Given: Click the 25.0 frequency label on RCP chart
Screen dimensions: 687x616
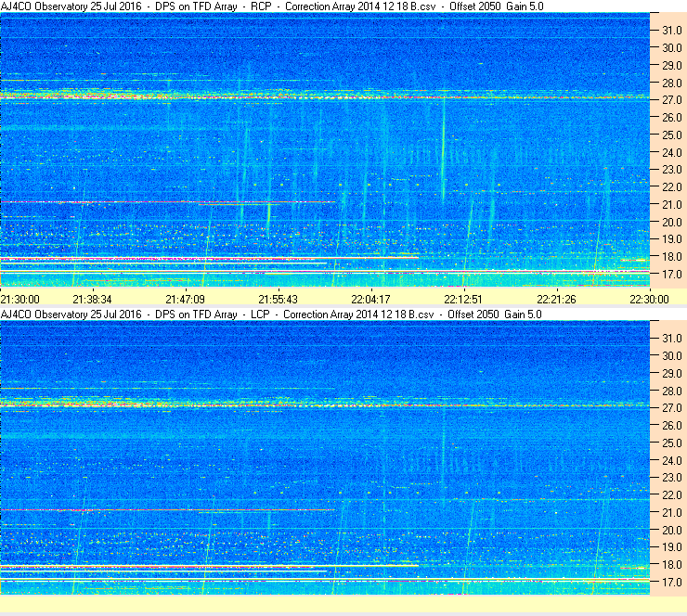Looking at the screenshot, I should coord(672,135).
